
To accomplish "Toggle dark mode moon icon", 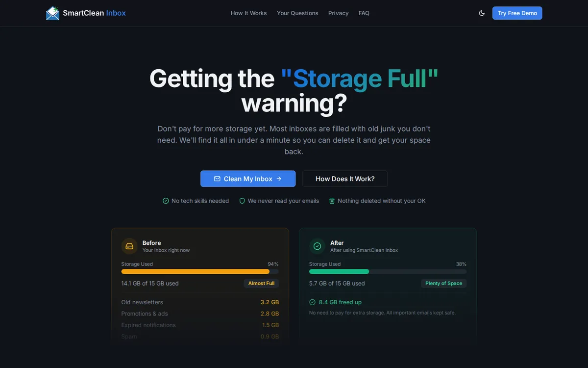I will click(482, 13).
